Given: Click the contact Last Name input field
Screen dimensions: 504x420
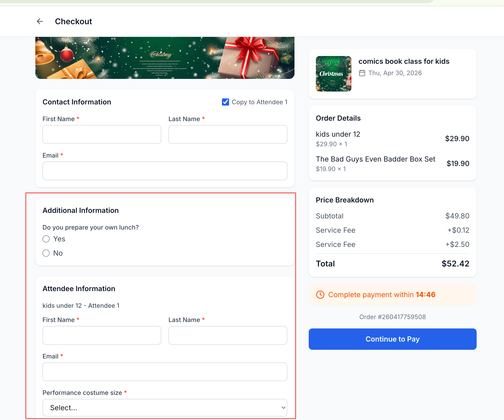Looking at the screenshot, I should (228, 134).
